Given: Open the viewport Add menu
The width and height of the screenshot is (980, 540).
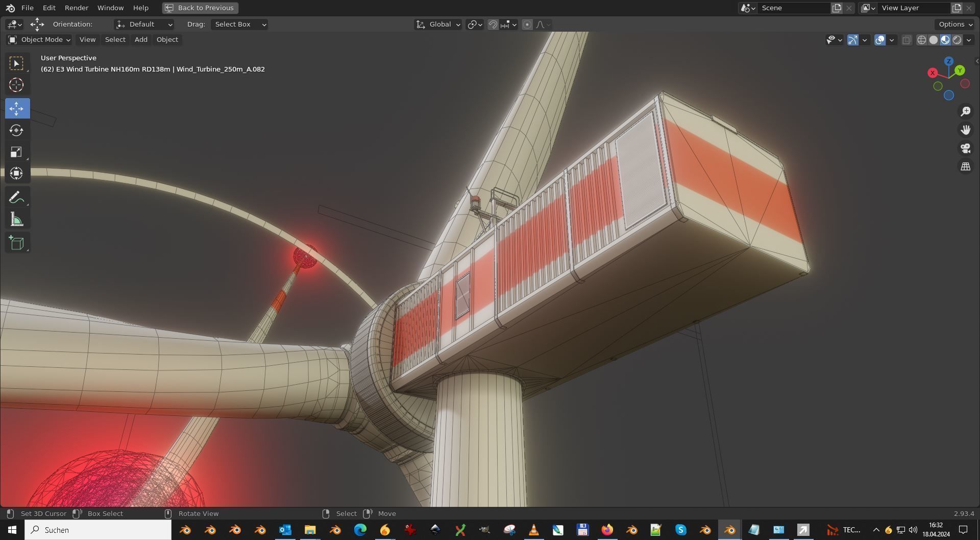Looking at the screenshot, I should coord(141,40).
